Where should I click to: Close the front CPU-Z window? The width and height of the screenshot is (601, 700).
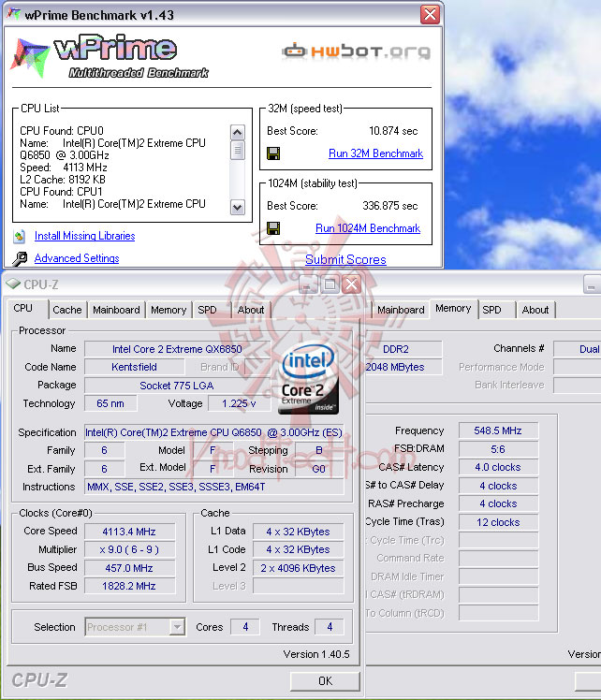click(x=351, y=284)
